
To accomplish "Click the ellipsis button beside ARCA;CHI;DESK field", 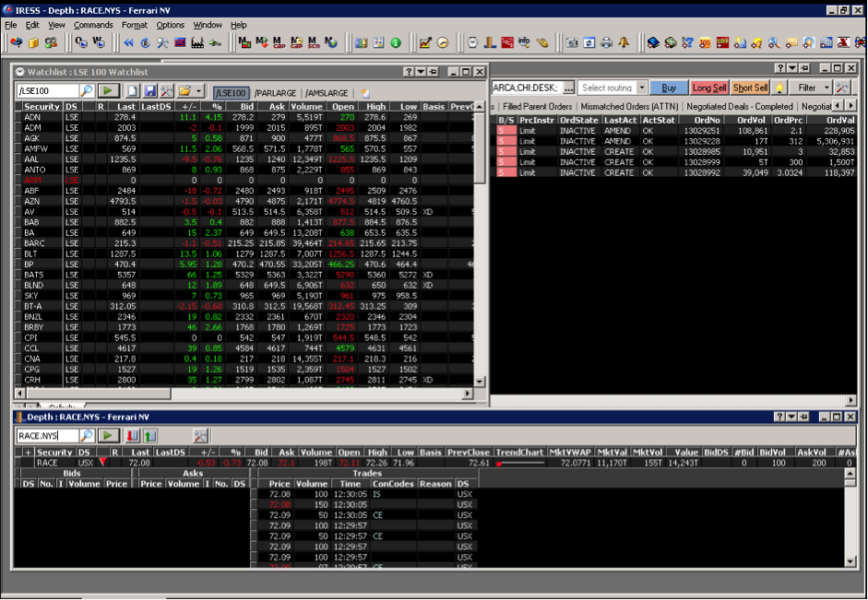I will click(x=568, y=88).
